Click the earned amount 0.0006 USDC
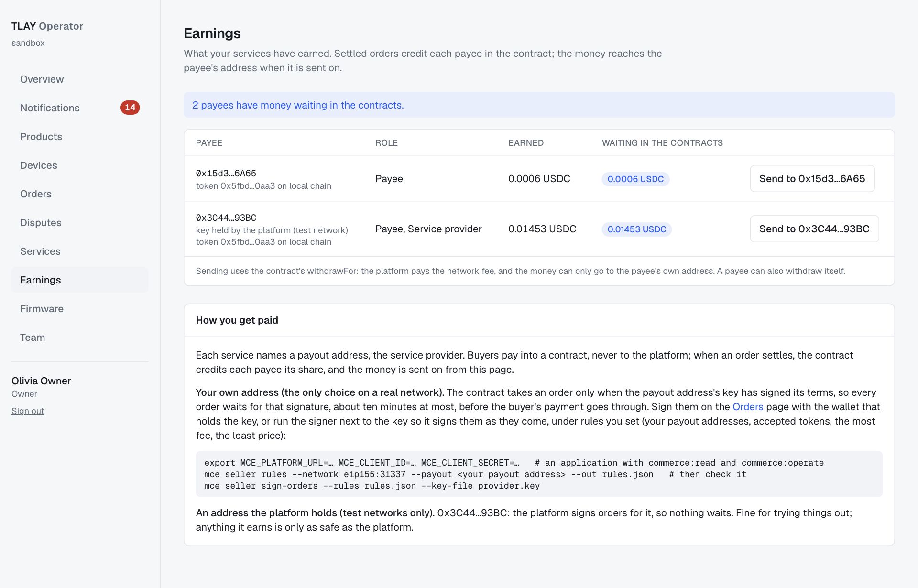Image resolution: width=918 pixels, height=588 pixels. [x=539, y=179]
